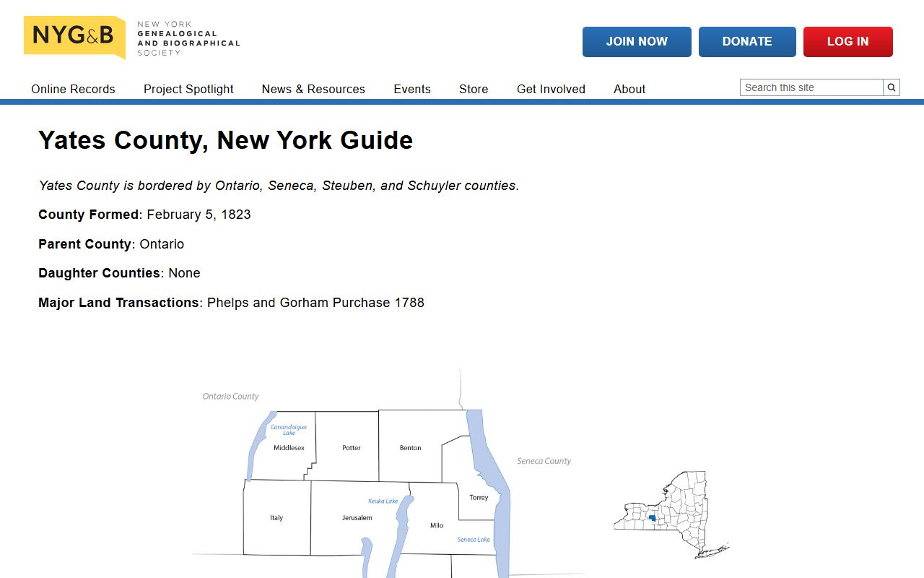The height and width of the screenshot is (578, 924).
Task: Open the News & Resources menu
Action: click(x=313, y=89)
